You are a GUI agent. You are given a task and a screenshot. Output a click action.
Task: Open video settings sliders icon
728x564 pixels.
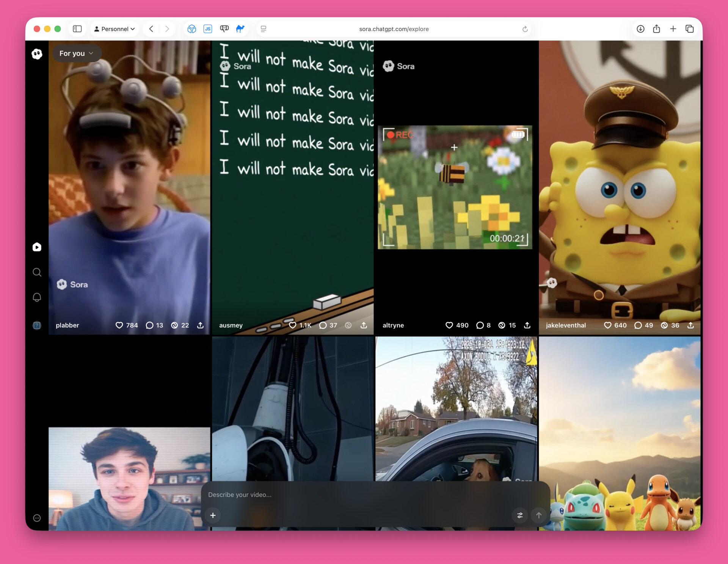click(x=520, y=515)
